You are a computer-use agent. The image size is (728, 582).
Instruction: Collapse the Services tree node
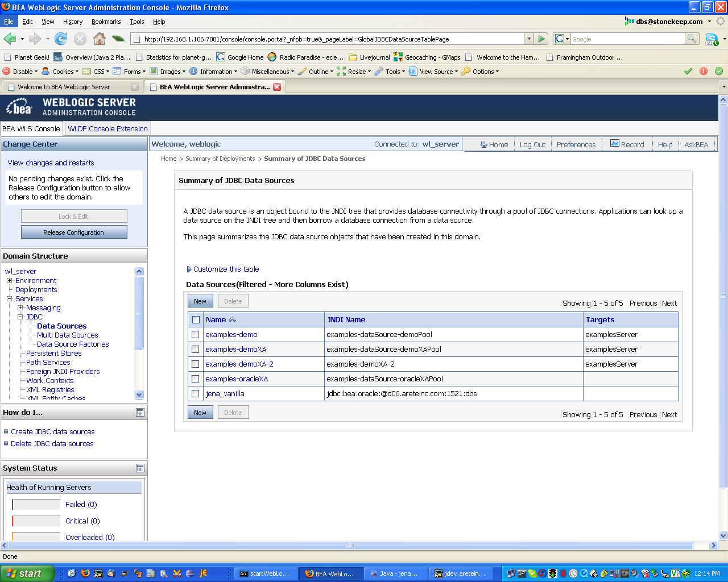point(9,299)
